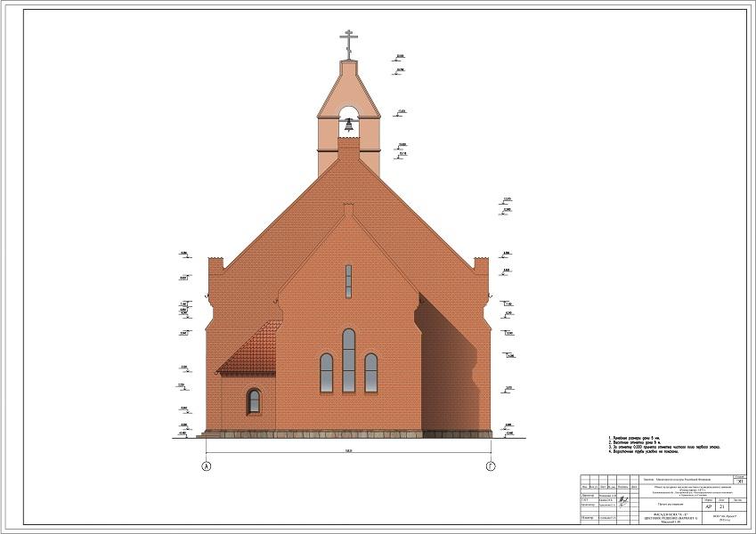The width and height of the screenshot is (756, 534).
Task: Click the horizontal dimension line between axes
Action: (x=348, y=454)
